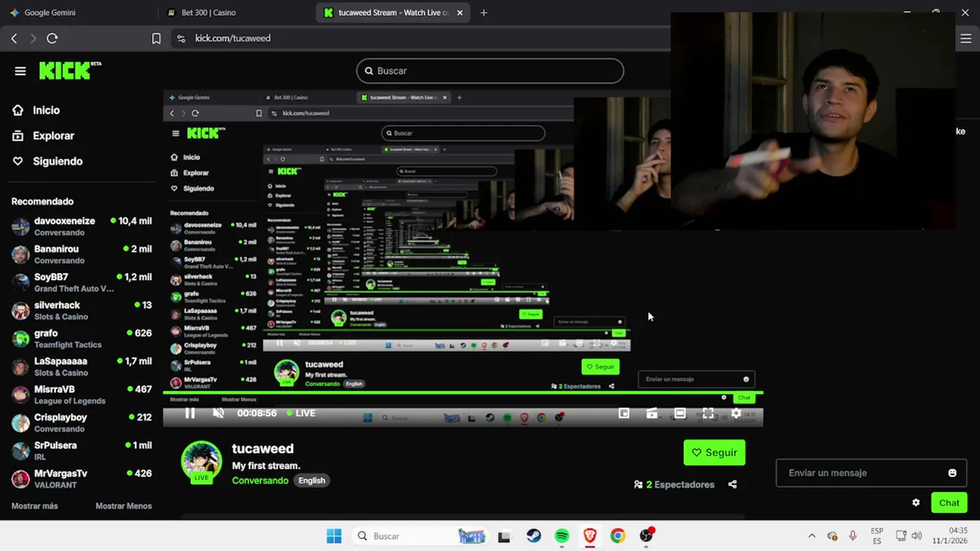Open recommended channel SoyBB7

point(81,282)
